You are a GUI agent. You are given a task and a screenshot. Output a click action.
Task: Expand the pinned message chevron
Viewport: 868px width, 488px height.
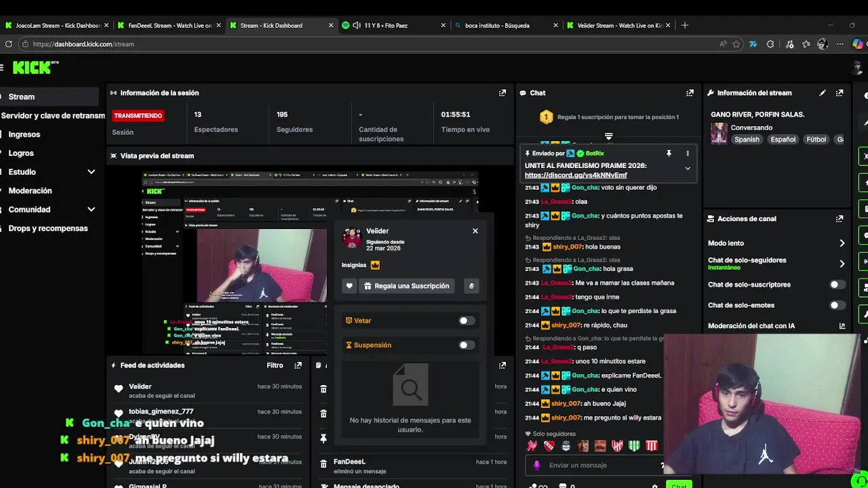click(688, 169)
